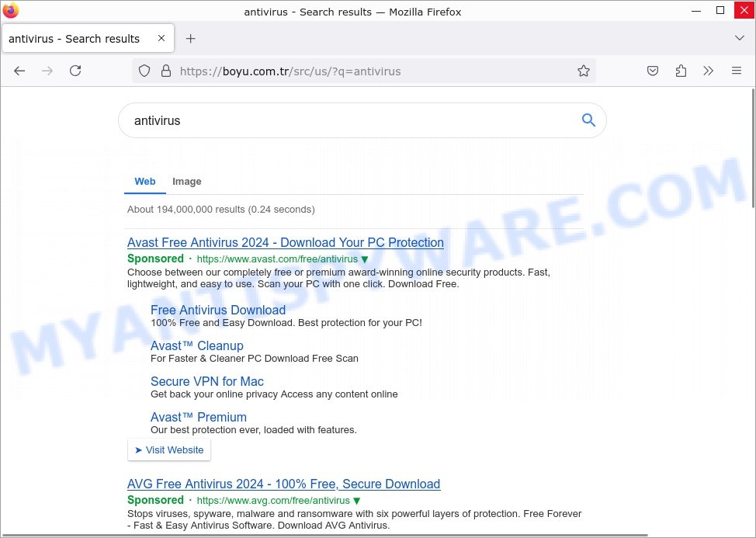Viewport: 756px width, 538px height.
Task: Click the 'Stops viruses, spyware, malware' AVG description
Action: point(355,519)
